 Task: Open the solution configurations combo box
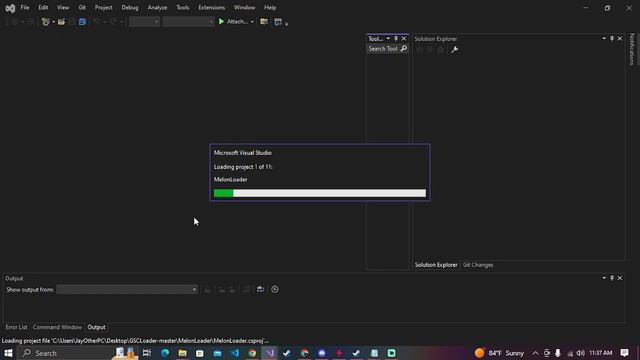[x=144, y=22]
